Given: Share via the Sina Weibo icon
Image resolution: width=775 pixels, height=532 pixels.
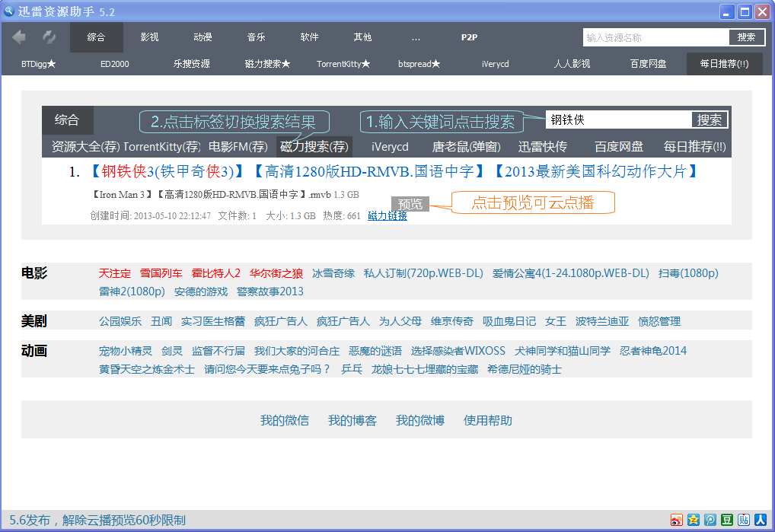Looking at the screenshot, I should [677, 520].
